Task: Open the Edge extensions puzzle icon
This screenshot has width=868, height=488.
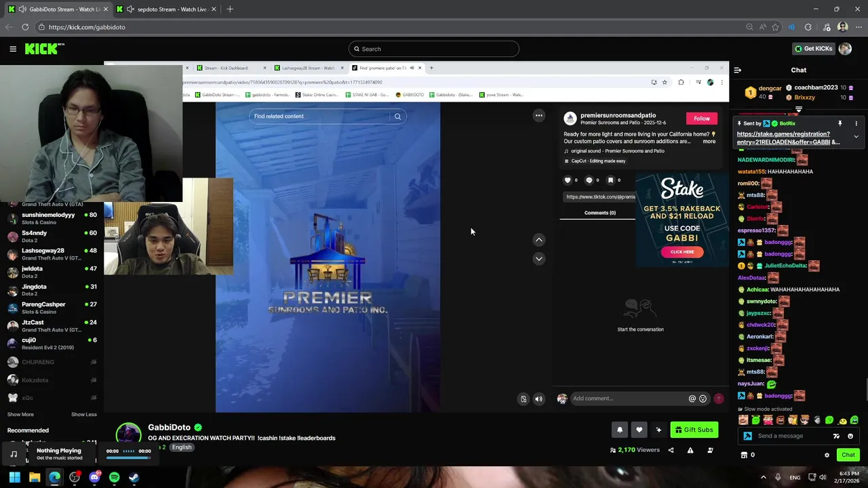Action: [x=808, y=27]
